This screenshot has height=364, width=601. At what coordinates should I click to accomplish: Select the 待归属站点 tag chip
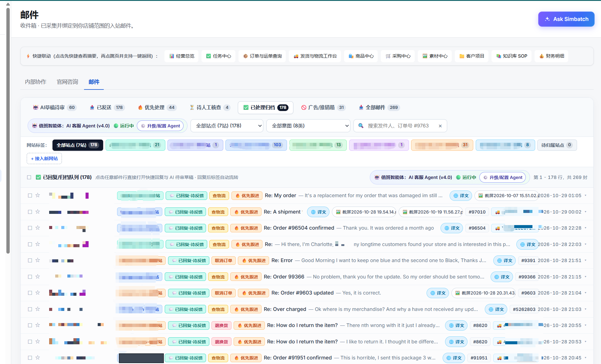point(557,145)
